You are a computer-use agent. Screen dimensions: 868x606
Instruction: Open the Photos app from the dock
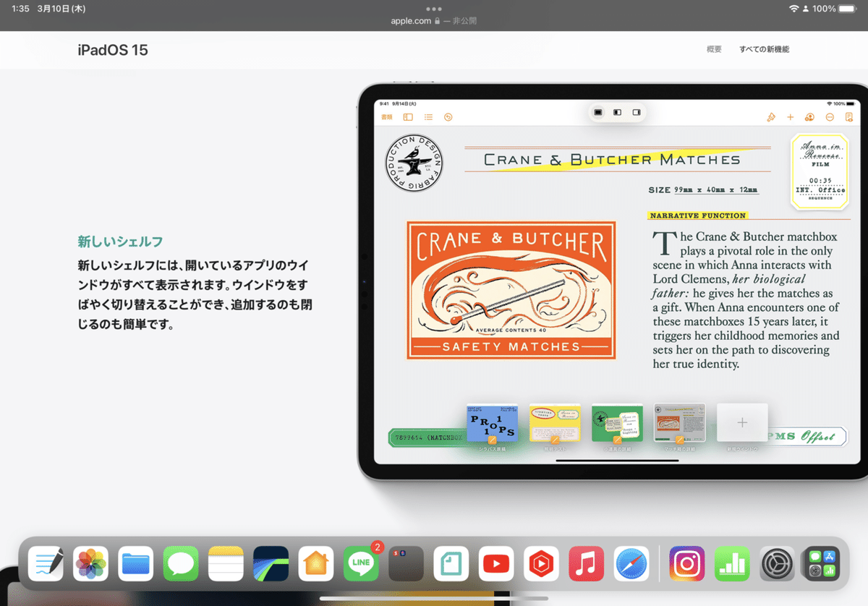click(x=90, y=564)
